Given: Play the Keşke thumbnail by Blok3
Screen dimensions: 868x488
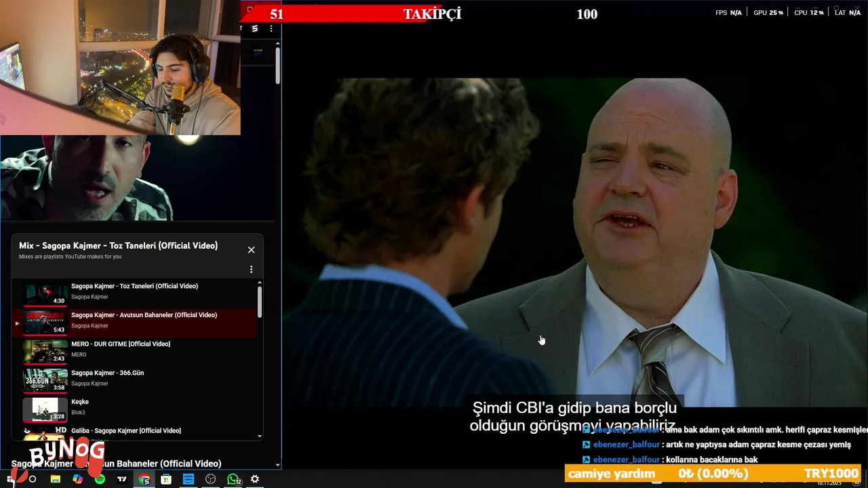Looking at the screenshot, I should point(45,409).
